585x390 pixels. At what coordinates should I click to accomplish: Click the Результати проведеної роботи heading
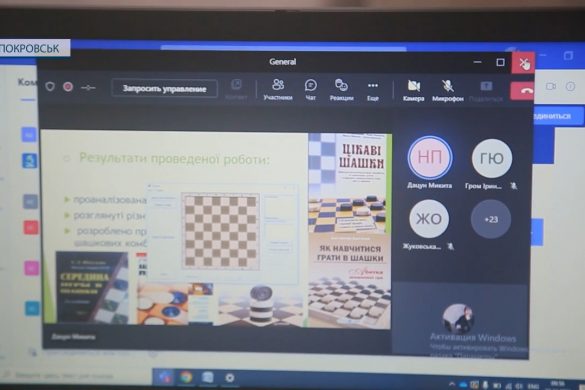coord(174,159)
